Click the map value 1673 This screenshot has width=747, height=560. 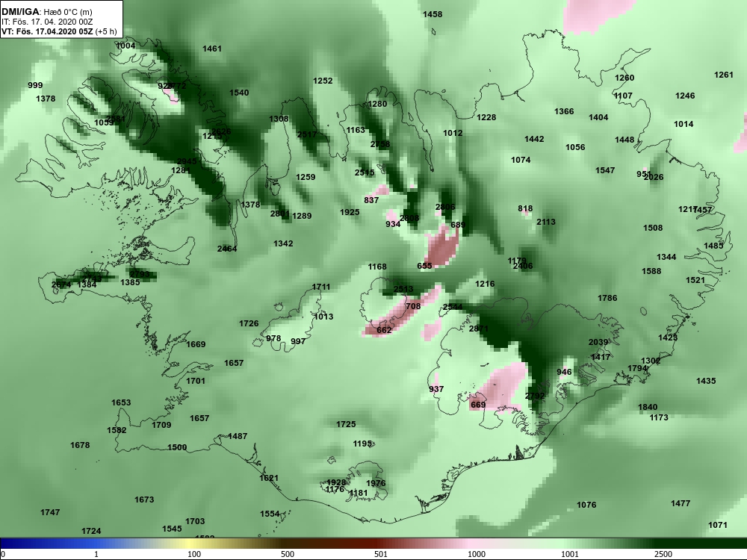coord(144,500)
